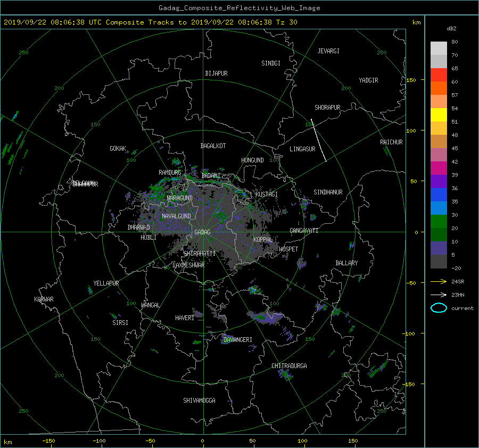Select the red 60–65 dBZ color band
The width and height of the screenshot is (479, 448).
point(439,75)
